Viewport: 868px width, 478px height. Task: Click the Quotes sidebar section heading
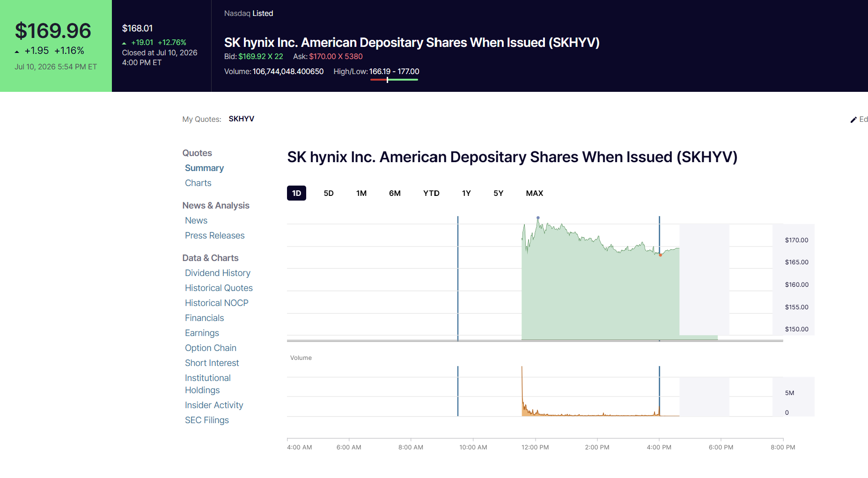[197, 153]
